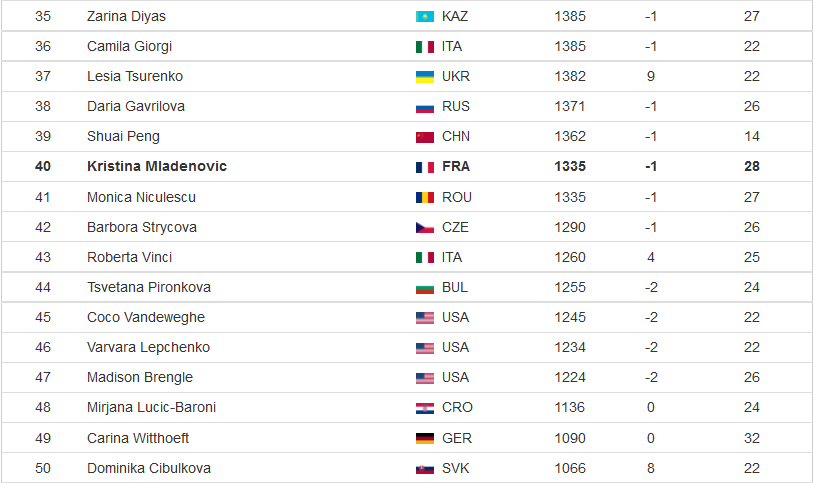The image size is (815, 483).
Task: Click the Czech flag in Barbora Strycova's row
Action: coord(425,228)
